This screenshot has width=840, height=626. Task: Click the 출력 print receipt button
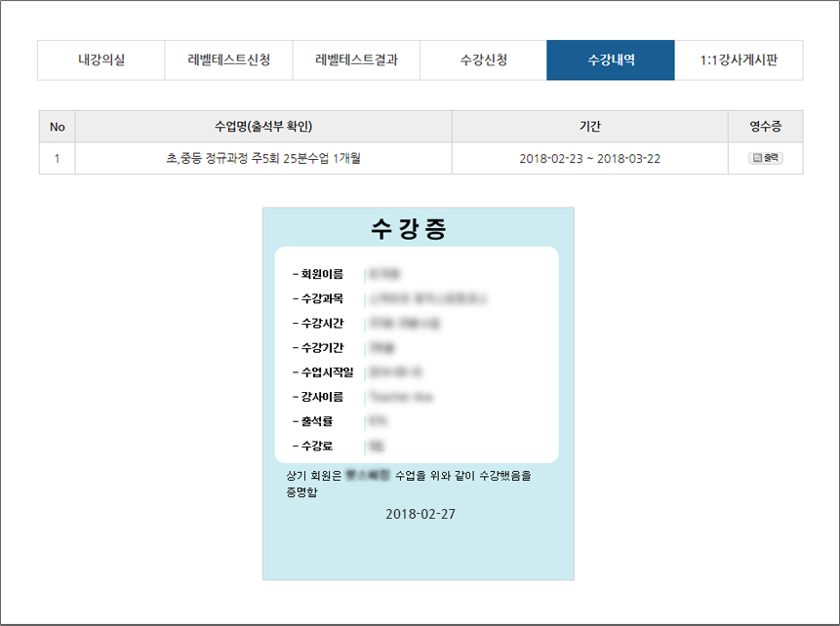[x=765, y=158]
